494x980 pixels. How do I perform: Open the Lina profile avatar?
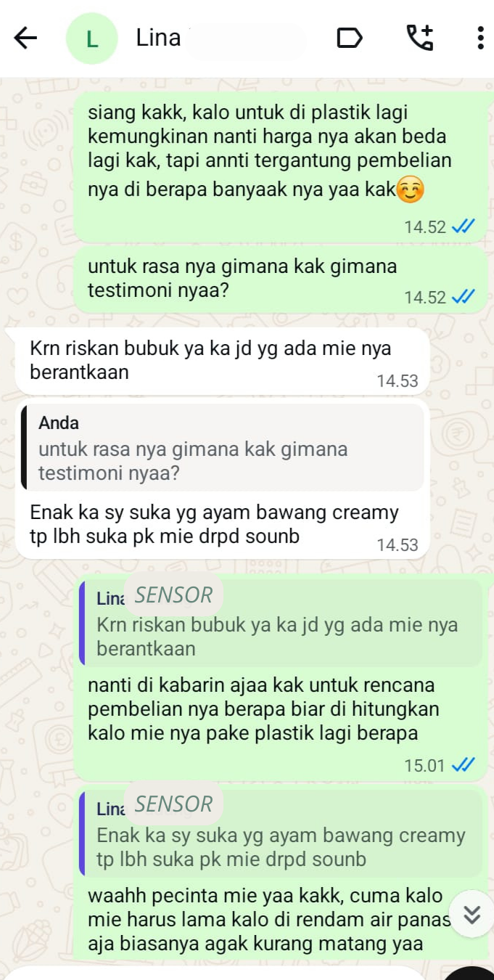(x=91, y=38)
